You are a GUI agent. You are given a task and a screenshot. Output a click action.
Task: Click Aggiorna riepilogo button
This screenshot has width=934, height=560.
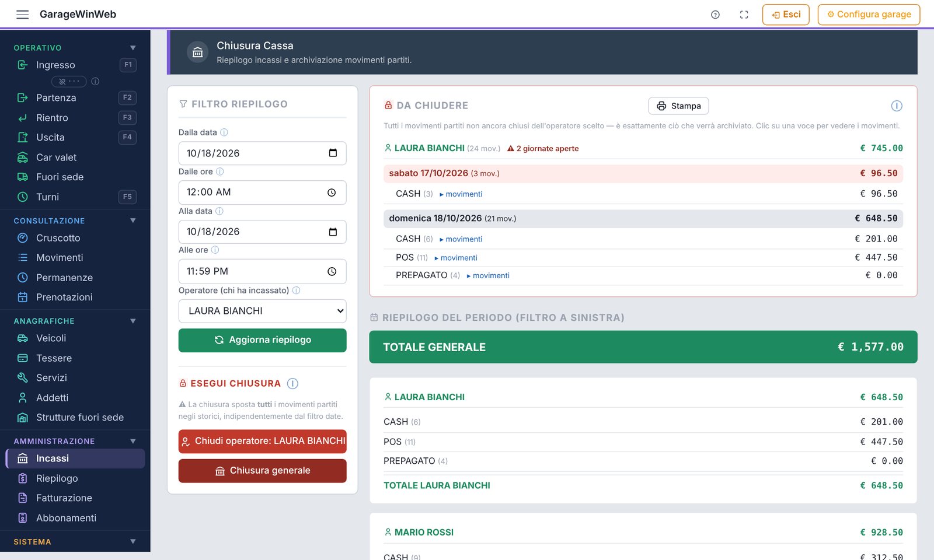point(262,340)
